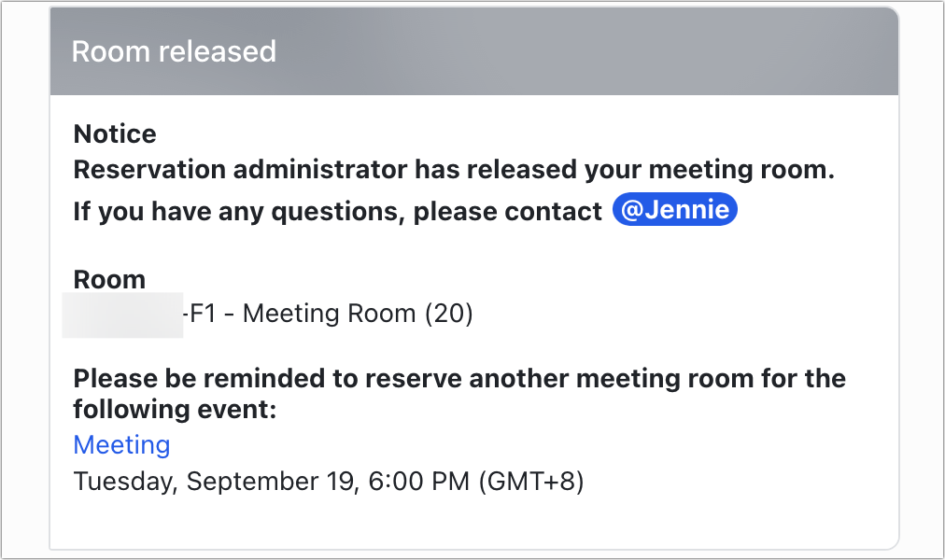The image size is (945, 560).
Task: Click the contact instructions sentence
Action: tap(336, 211)
